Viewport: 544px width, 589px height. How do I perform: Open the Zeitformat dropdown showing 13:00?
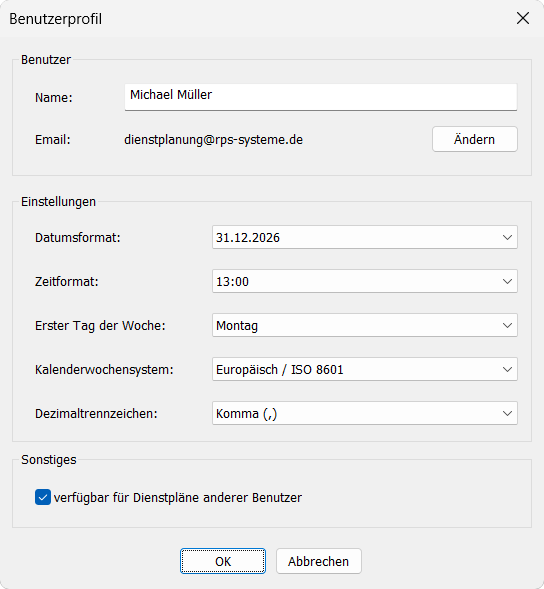(x=364, y=281)
